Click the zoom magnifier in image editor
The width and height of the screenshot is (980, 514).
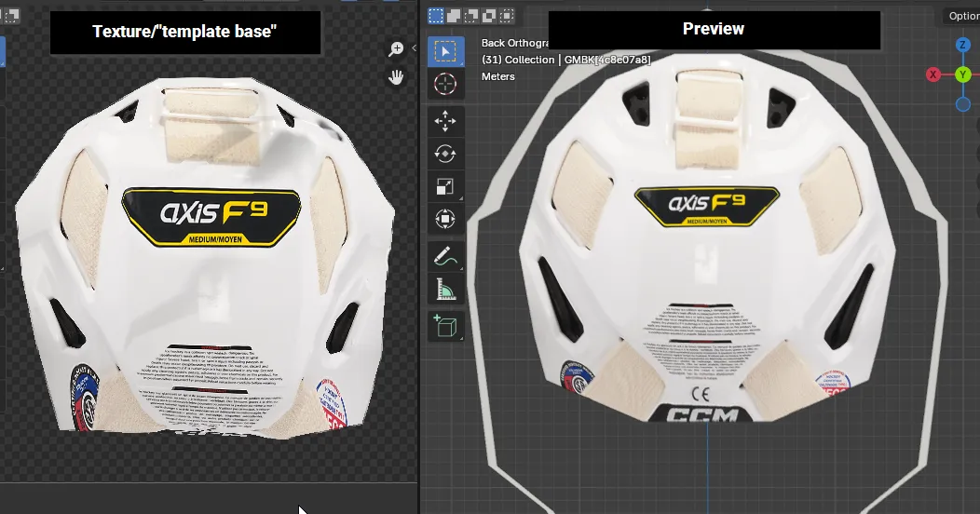pyautogui.click(x=396, y=49)
